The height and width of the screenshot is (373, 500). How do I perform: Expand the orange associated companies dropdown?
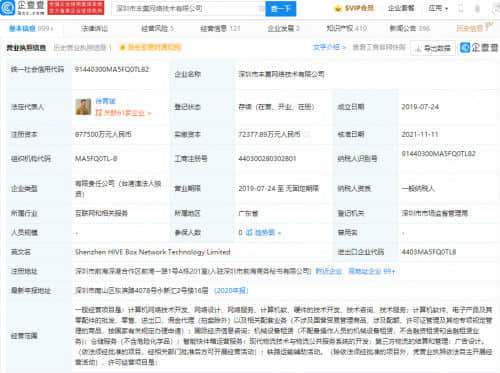[123, 113]
